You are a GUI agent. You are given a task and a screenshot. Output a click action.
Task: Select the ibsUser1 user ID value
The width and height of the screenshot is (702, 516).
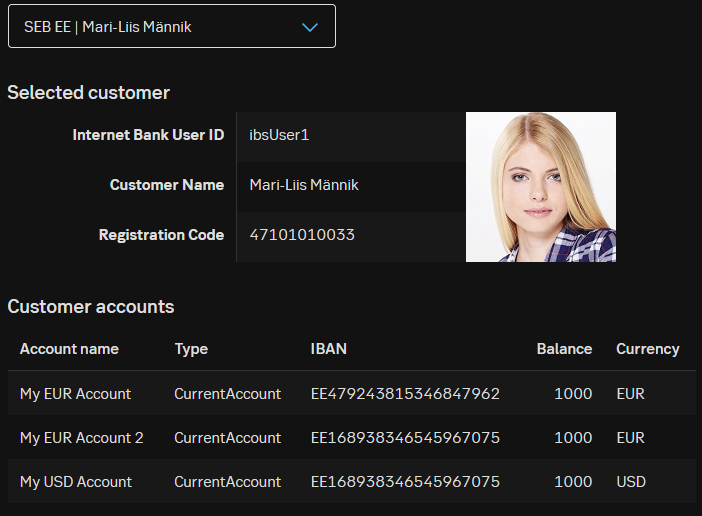pyautogui.click(x=279, y=135)
